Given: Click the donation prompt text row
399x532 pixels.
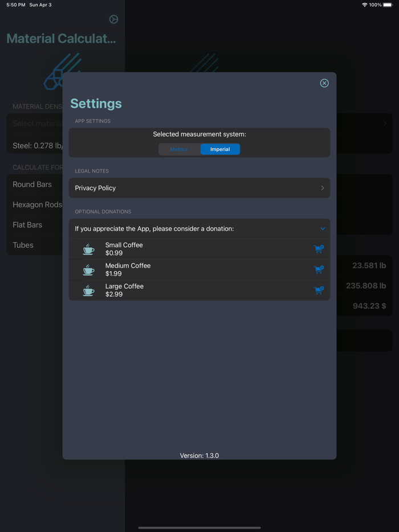Looking at the screenshot, I should 199,228.
